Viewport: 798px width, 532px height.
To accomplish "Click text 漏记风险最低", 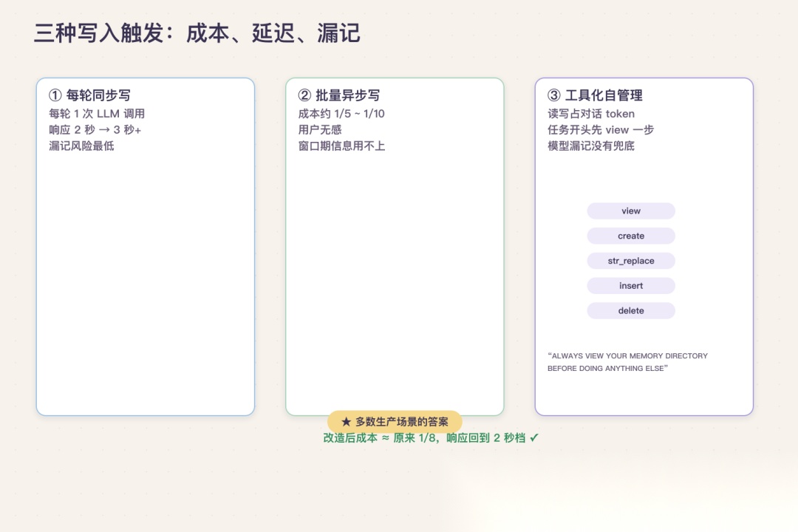I will pos(81,146).
